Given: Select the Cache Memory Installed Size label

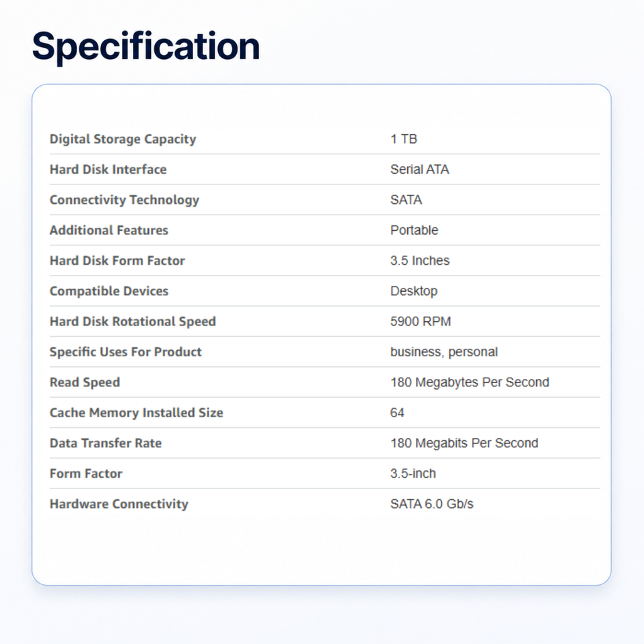Looking at the screenshot, I should 136,413.
